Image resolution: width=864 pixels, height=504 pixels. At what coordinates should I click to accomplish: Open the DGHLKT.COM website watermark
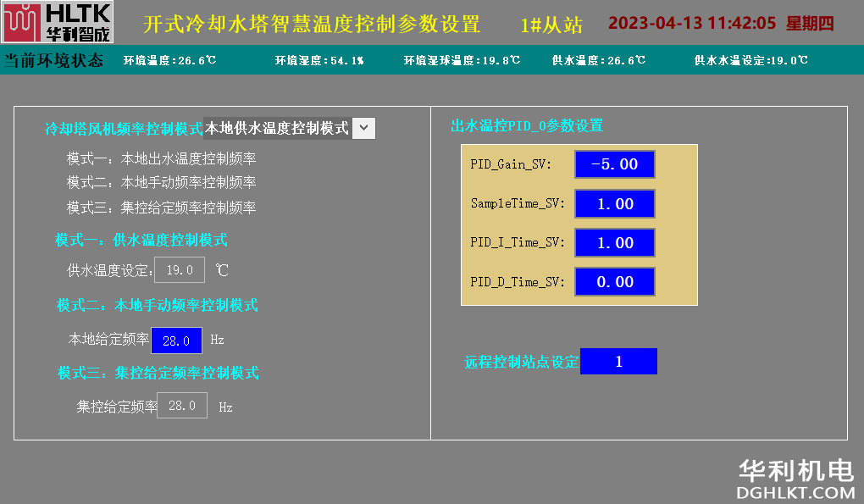click(796, 491)
